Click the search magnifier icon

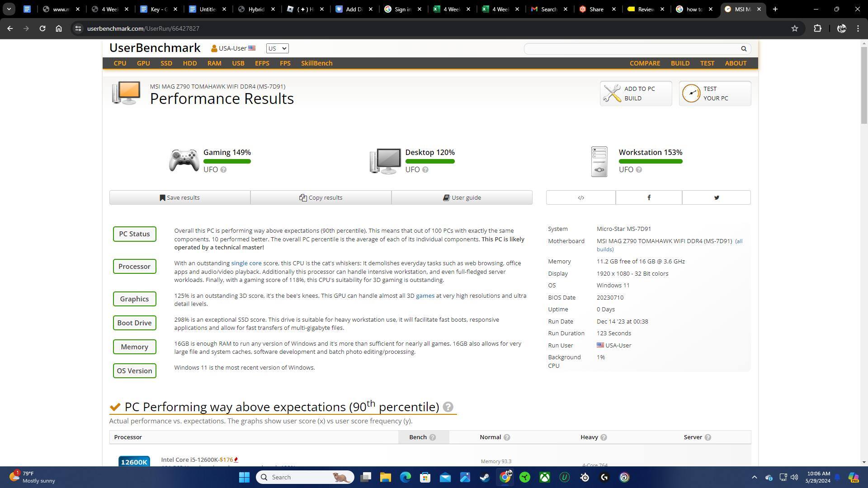click(x=744, y=49)
